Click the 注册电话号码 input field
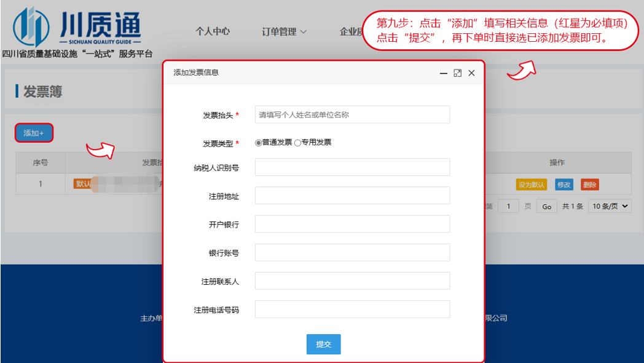Viewport: 644px width, 363px height. (352, 309)
